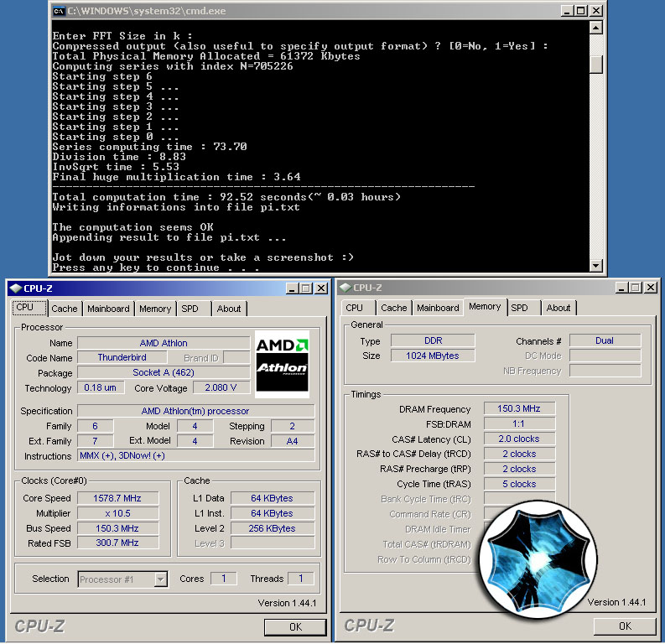Open Mainboard tab in left CPU-Z window
The width and height of the screenshot is (665, 644).
point(108,309)
